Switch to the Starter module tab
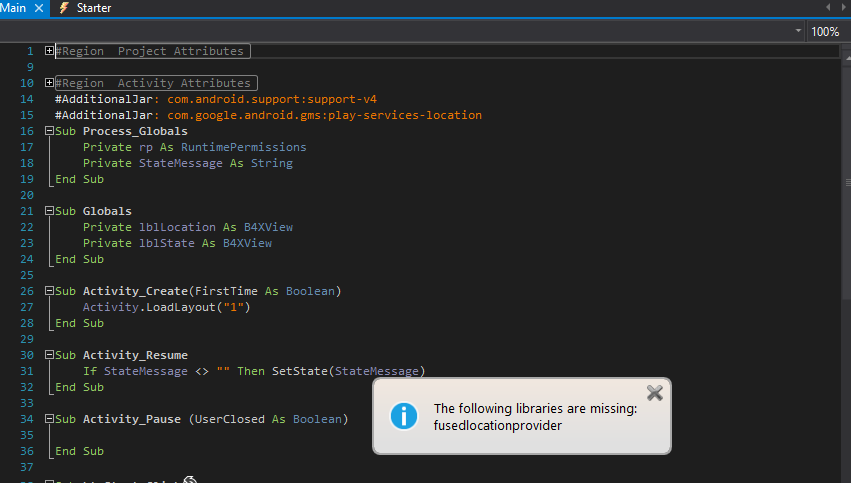The width and height of the screenshot is (851, 483). point(93,8)
